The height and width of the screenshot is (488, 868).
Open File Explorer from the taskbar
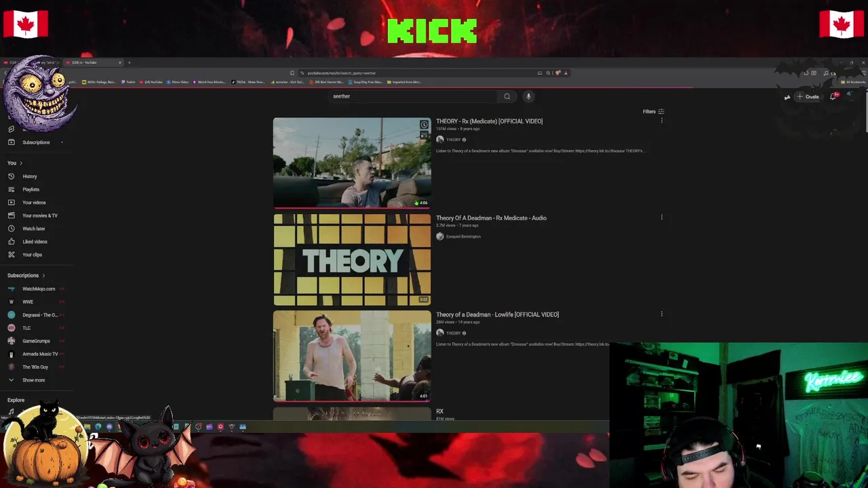pyautogui.click(x=87, y=426)
